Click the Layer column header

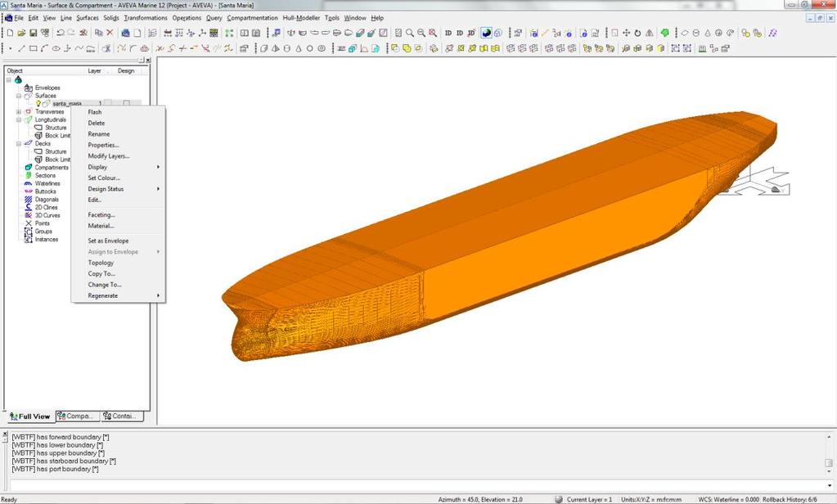click(x=95, y=70)
